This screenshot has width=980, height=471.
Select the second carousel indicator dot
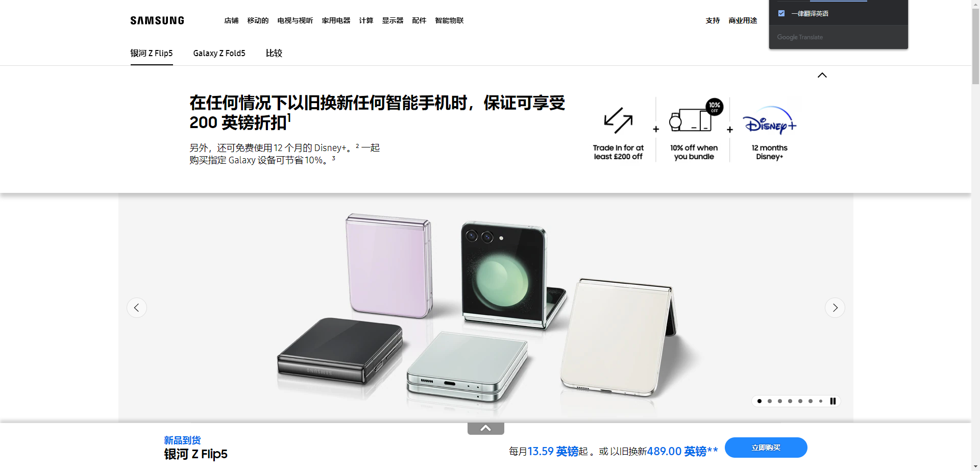click(770, 401)
